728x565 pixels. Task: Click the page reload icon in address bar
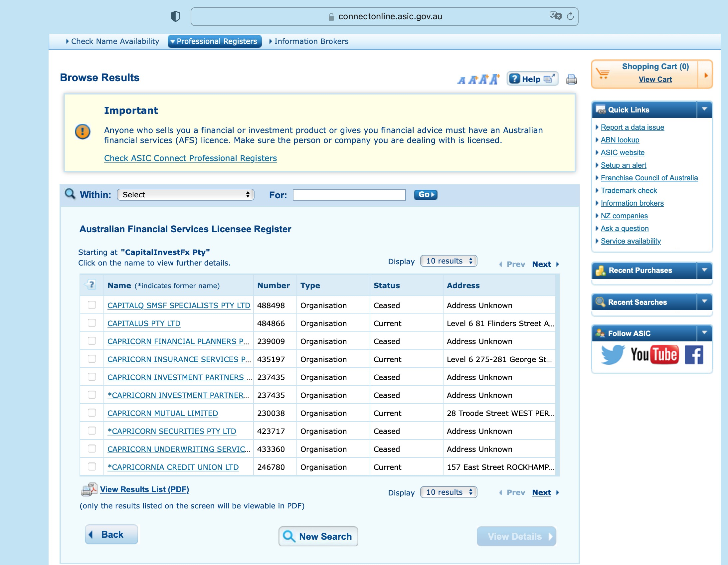(x=570, y=16)
